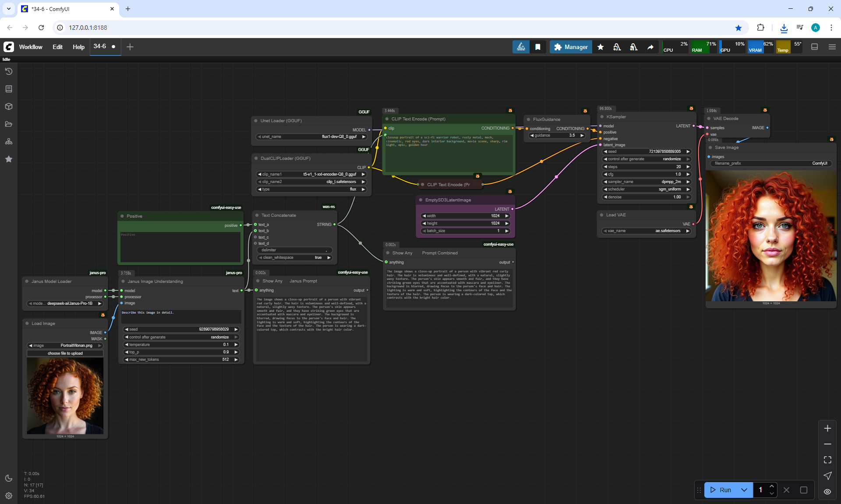Expand the Run button dropdown arrow

(x=744, y=490)
